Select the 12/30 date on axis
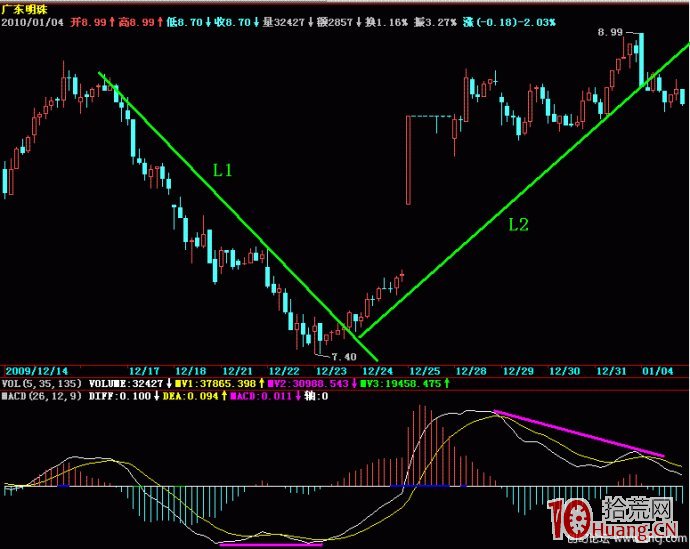Image resolution: width=690 pixels, height=549 pixels. tap(565, 371)
